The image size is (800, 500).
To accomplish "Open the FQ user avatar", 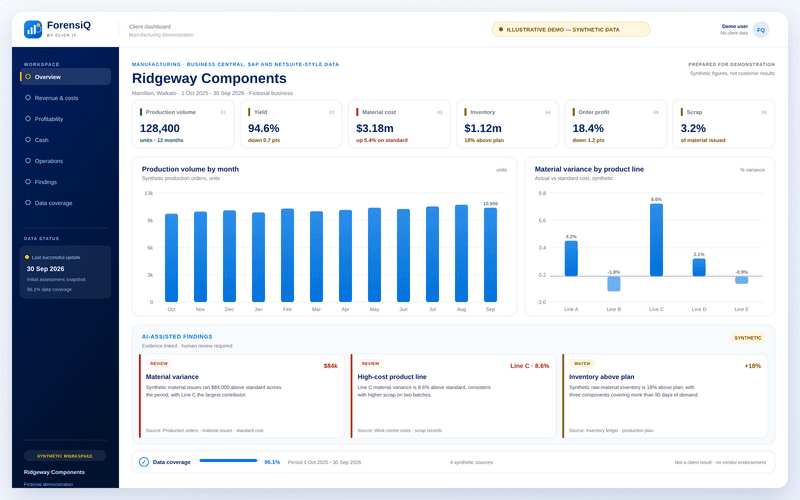I will point(760,30).
